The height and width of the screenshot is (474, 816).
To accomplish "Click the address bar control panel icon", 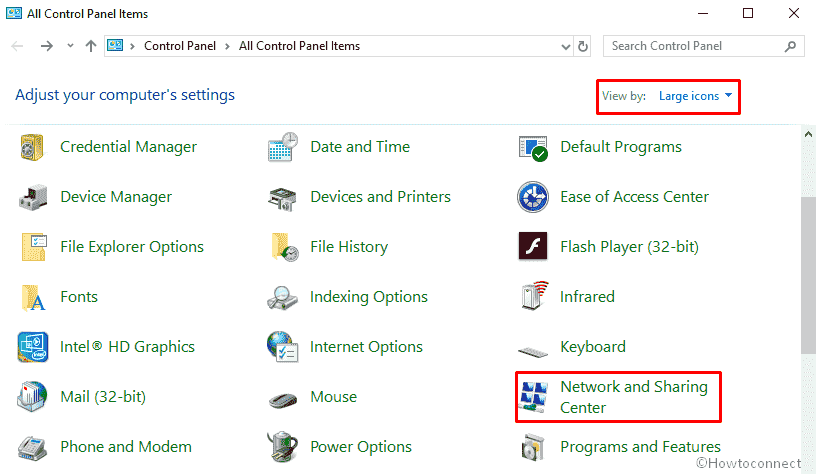I will click(115, 46).
